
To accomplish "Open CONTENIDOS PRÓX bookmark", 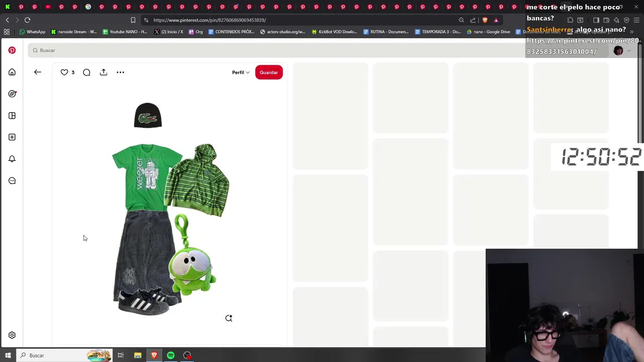I will click(x=231, y=32).
